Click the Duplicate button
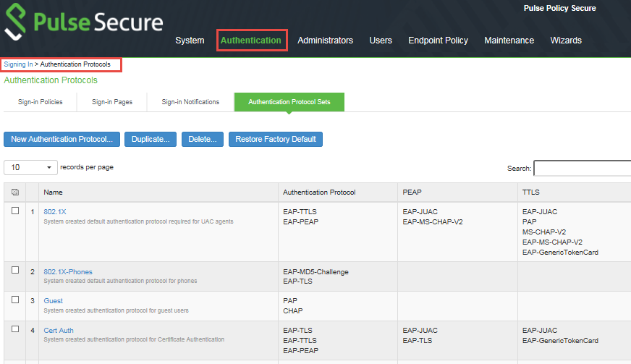The height and width of the screenshot is (364, 631). [x=151, y=140]
